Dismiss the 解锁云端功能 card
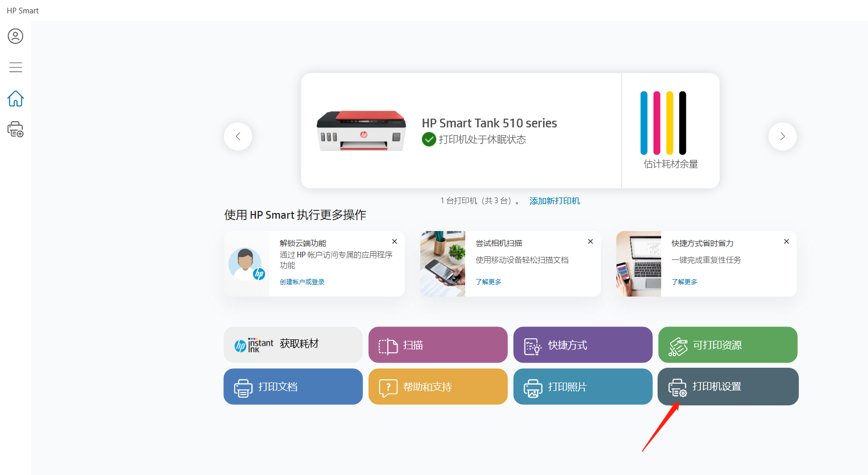868x475 pixels. click(x=395, y=241)
